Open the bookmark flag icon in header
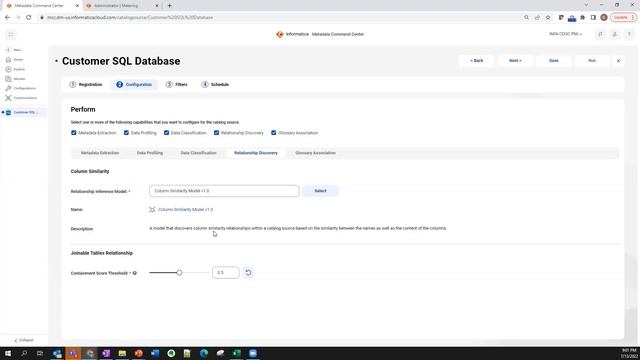 [x=600, y=35]
